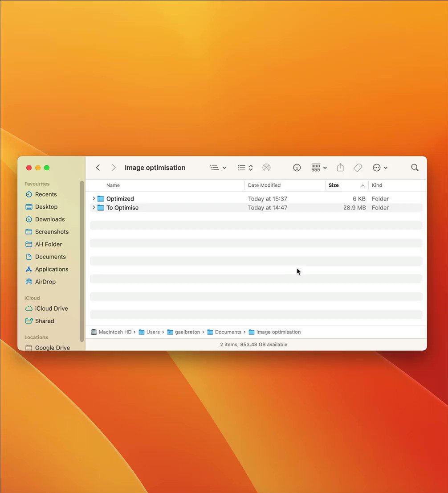Click the red close window button
The height and width of the screenshot is (493, 448).
[29, 168]
